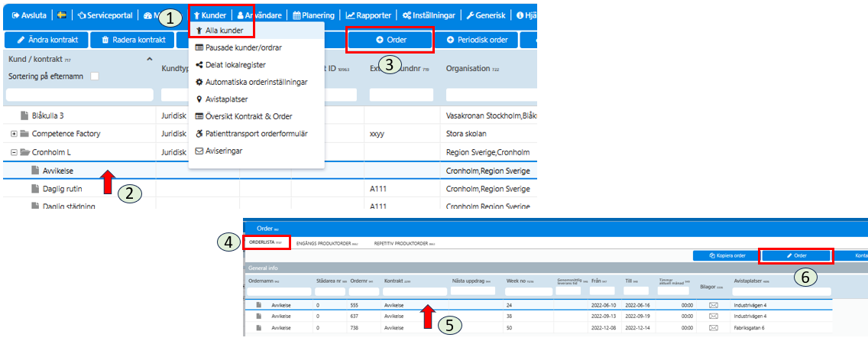The height and width of the screenshot is (341, 868).
Task: Click the open folder icon beside Cronholm L
Action: [x=24, y=152]
